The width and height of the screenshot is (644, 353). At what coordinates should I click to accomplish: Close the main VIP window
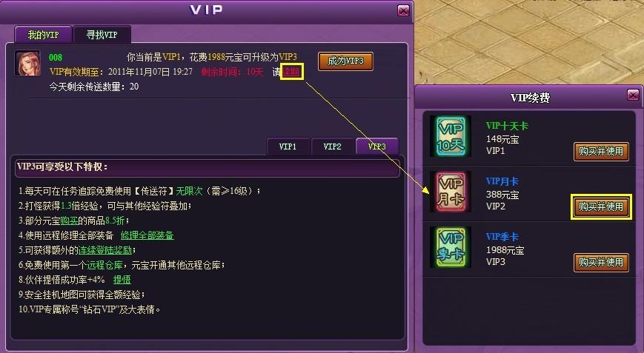[403, 10]
